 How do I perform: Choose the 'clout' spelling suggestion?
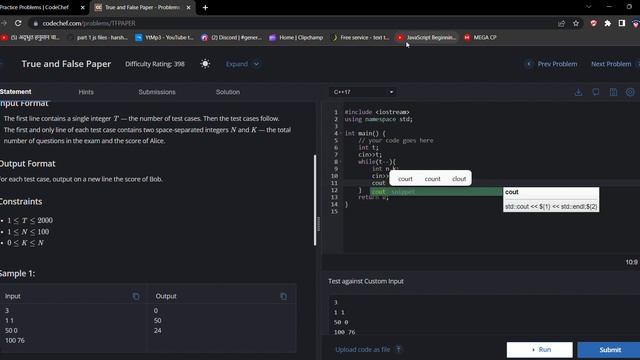click(x=459, y=179)
